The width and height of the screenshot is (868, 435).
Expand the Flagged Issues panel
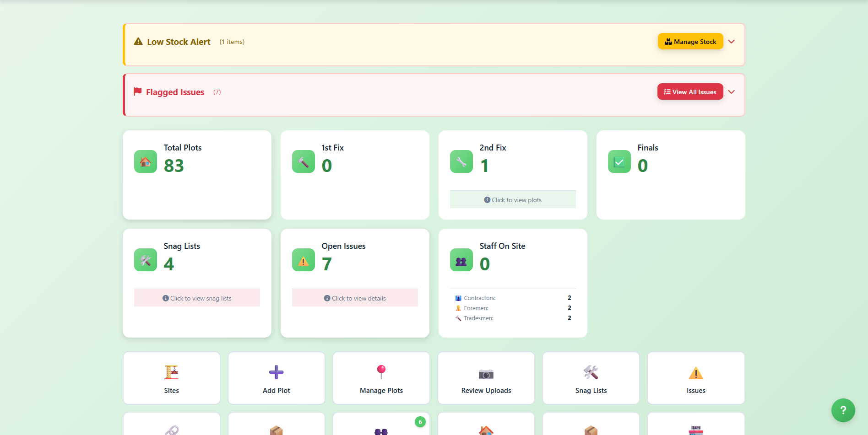(x=732, y=92)
